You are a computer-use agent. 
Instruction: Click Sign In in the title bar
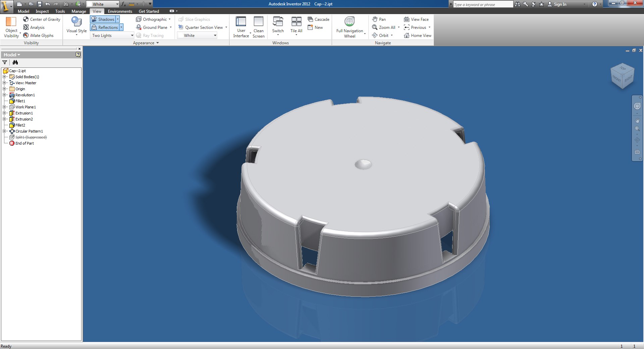pos(557,4)
